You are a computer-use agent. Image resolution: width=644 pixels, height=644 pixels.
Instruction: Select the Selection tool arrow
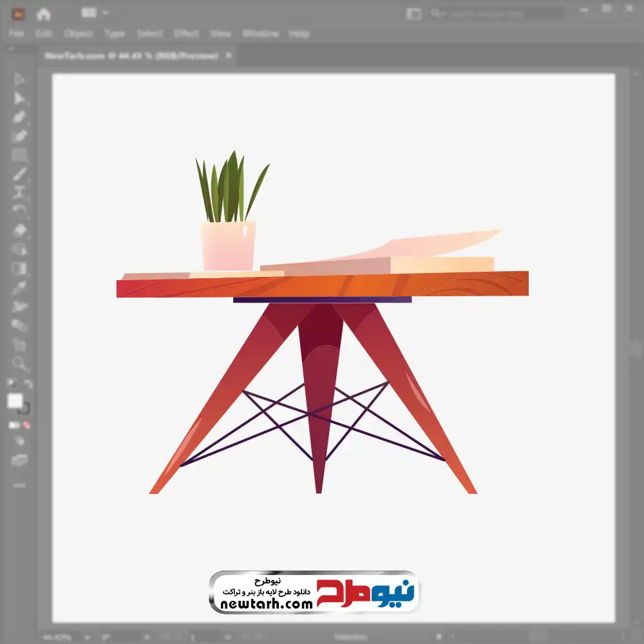19,79
